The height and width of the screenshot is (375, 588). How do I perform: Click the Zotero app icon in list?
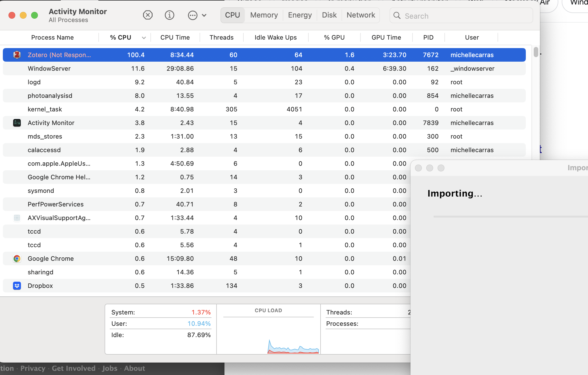click(x=17, y=55)
